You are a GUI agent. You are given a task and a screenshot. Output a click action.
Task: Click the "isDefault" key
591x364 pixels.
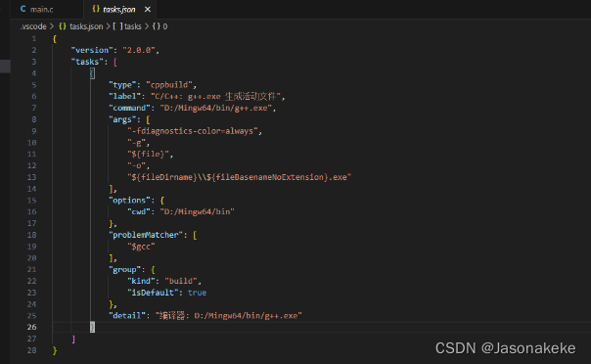click(x=153, y=293)
